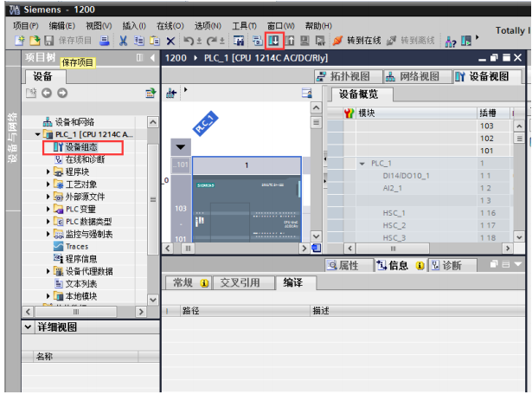Open the 项目(P) menu
Image resolution: width=532 pixels, height=401 pixels.
[x=26, y=26]
